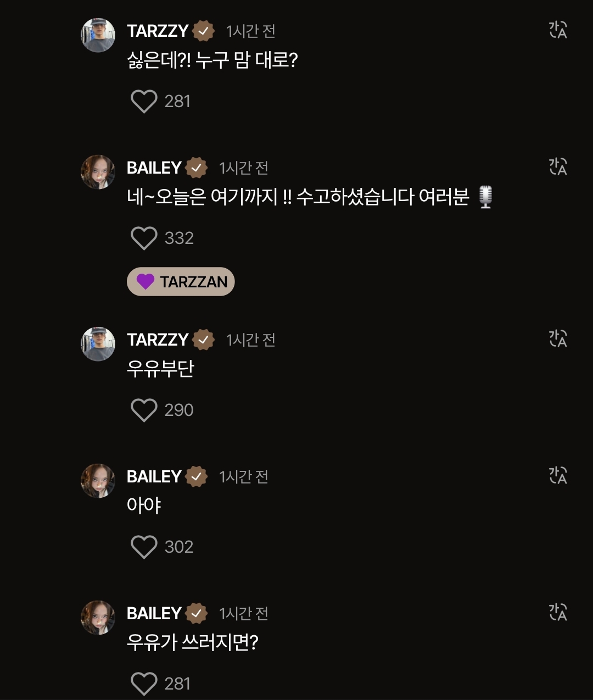
Task: Tap verified badge beside TARZZY on first comment
Action: (203, 31)
